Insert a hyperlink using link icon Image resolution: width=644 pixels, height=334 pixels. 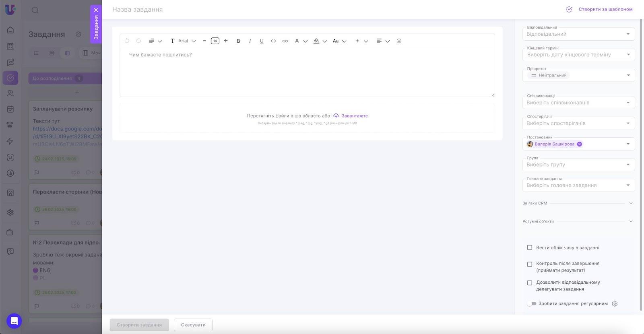(x=285, y=41)
